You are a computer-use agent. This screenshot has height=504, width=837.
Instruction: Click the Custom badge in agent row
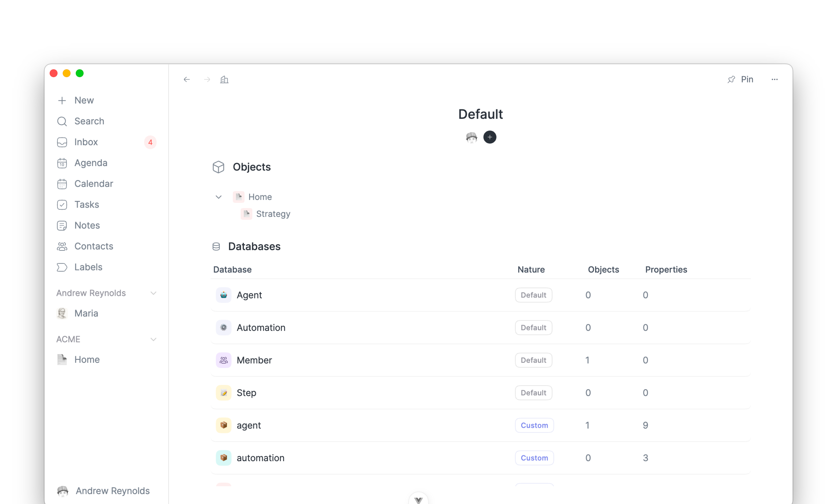tap(534, 425)
